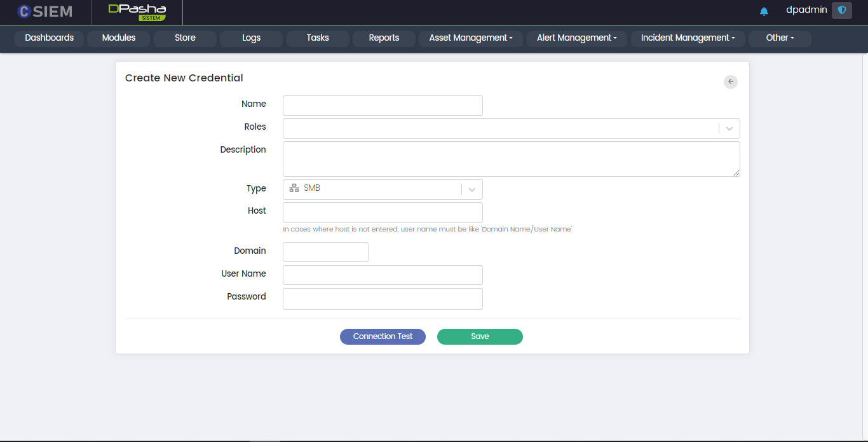Viewport: 868px width, 442px height.
Task: Open the Type dropdown showing SMB
Action: 382,190
